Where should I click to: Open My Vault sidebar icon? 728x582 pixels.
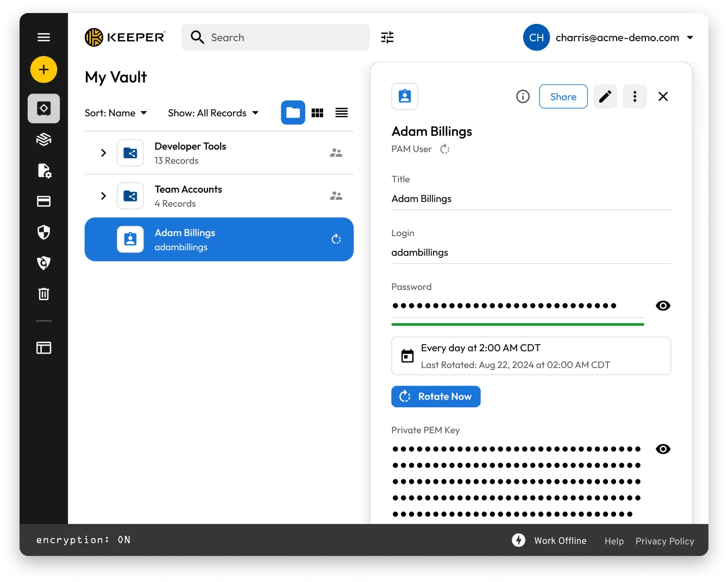pyautogui.click(x=43, y=108)
